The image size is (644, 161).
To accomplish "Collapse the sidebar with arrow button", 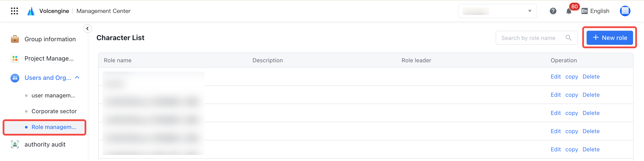I will click(x=87, y=29).
